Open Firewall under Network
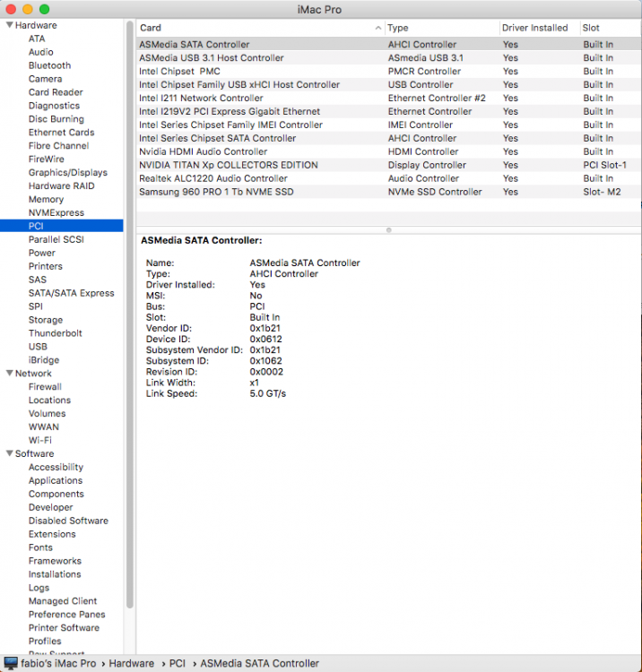The width and height of the screenshot is (642, 672). pos(45,386)
